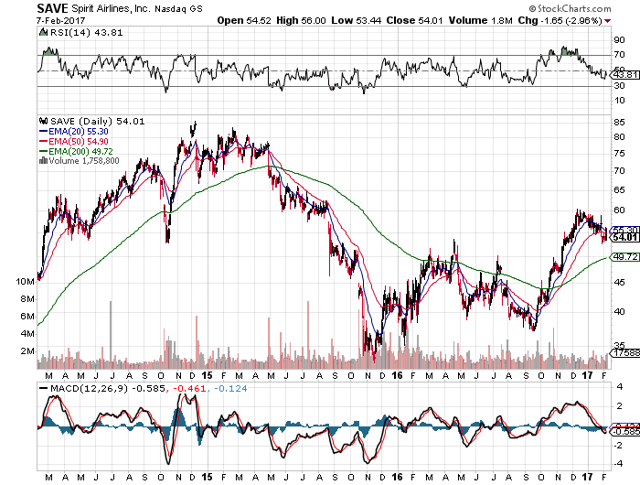Click the green RSI legend icon
Viewport: 640px width, 485px height.
(43, 32)
